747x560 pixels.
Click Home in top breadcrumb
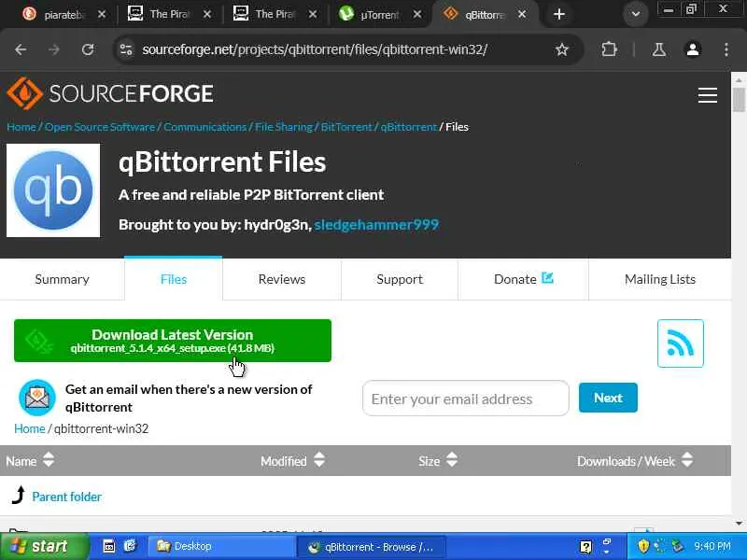tap(21, 127)
